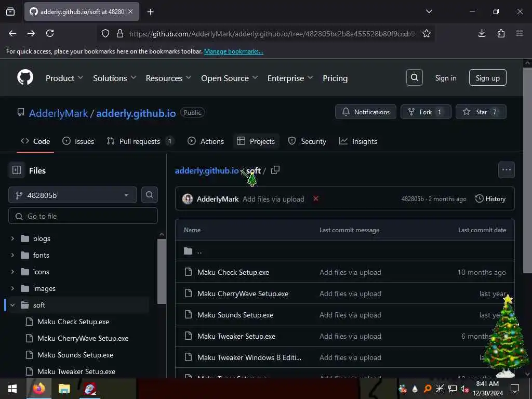Switch to the Code tab
The width and height of the screenshot is (532, 399).
[x=35, y=141]
